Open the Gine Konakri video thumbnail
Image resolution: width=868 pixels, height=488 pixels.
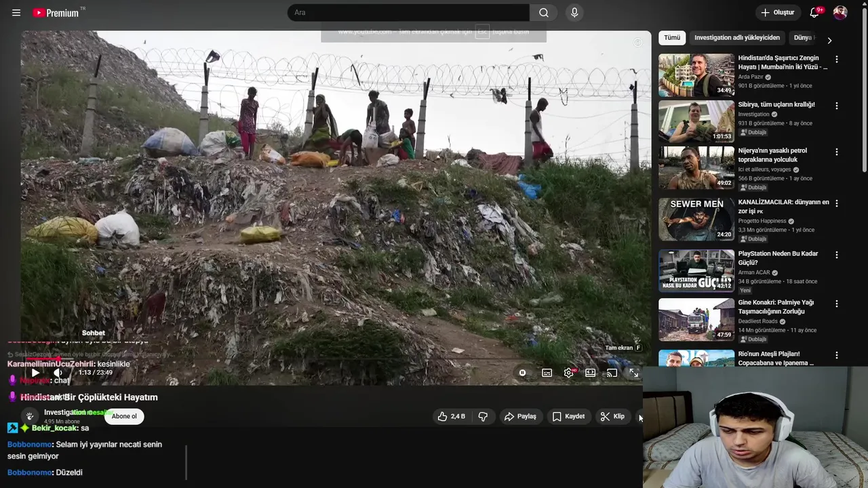696,319
